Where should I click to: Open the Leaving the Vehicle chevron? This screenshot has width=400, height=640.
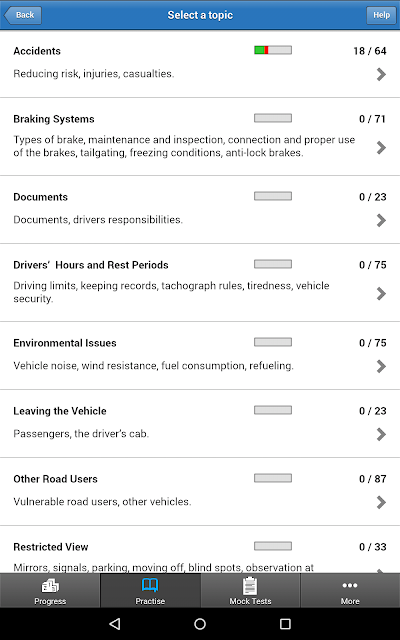[x=381, y=434]
